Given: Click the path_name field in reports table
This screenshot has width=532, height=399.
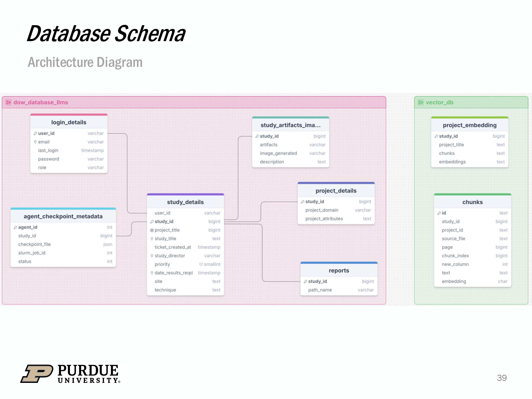Looking at the screenshot, I should (x=320, y=290).
